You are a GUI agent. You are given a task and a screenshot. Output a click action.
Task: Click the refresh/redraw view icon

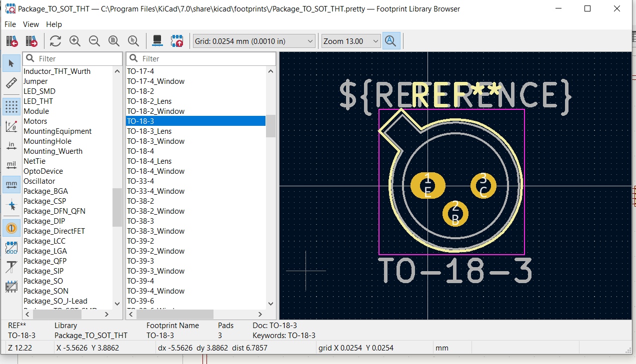pyautogui.click(x=55, y=41)
